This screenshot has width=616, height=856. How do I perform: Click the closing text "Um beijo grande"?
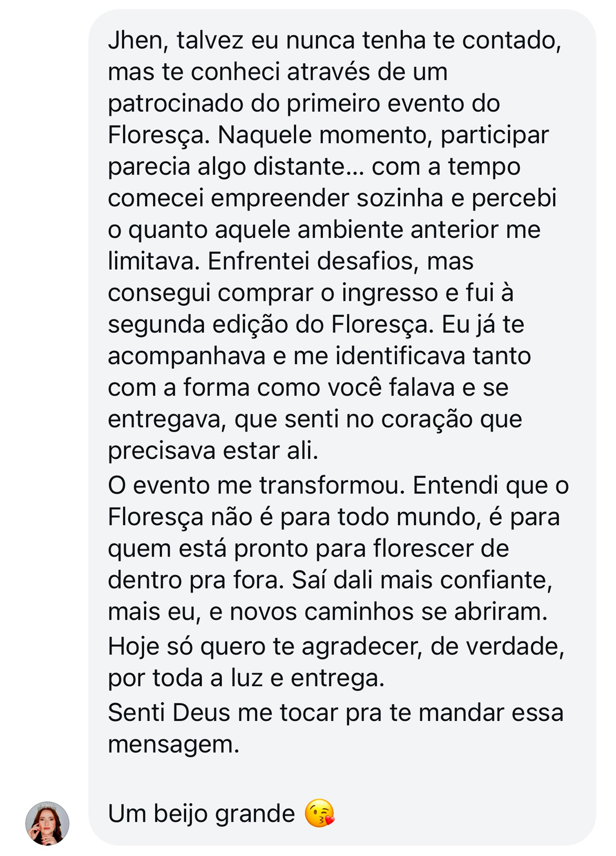tap(201, 814)
